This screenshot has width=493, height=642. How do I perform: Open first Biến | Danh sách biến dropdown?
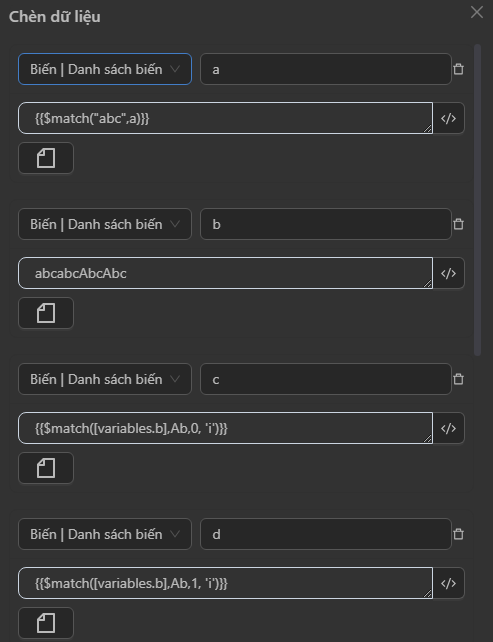105,69
